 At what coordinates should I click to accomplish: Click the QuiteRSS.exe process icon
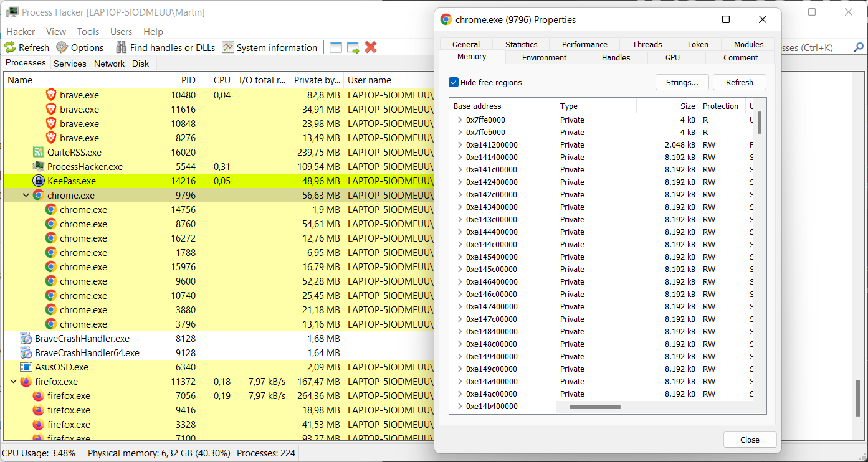click(x=39, y=153)
